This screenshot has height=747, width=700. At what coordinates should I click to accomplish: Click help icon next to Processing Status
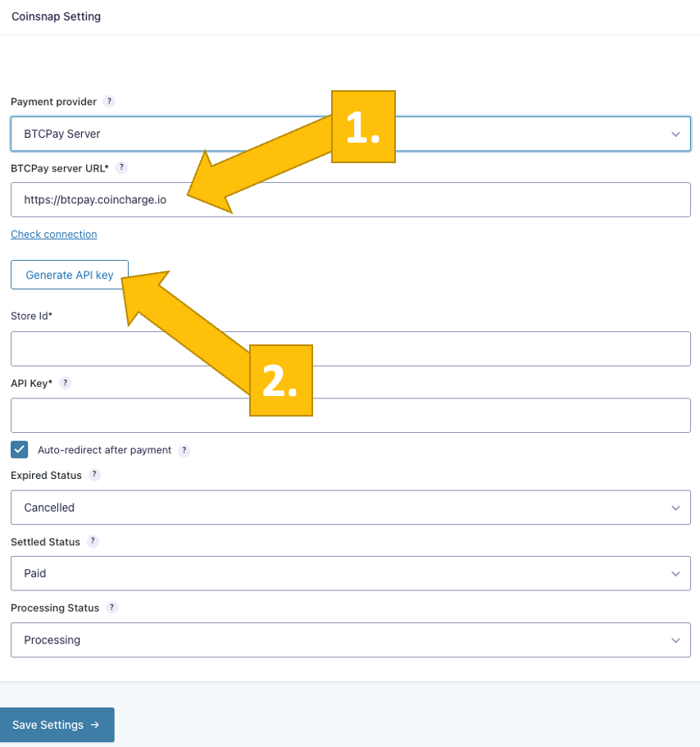[x=112, y=608]
